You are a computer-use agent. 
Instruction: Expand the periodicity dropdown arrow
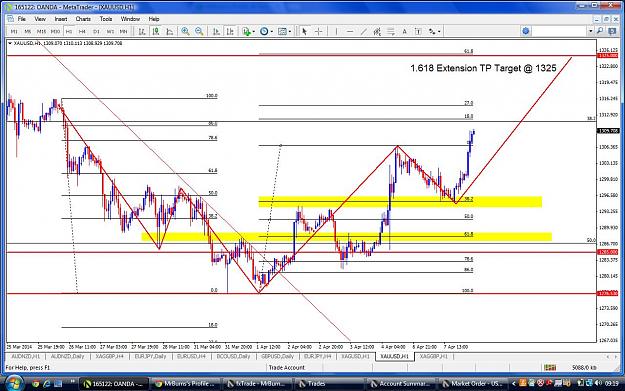coord(272,31)
